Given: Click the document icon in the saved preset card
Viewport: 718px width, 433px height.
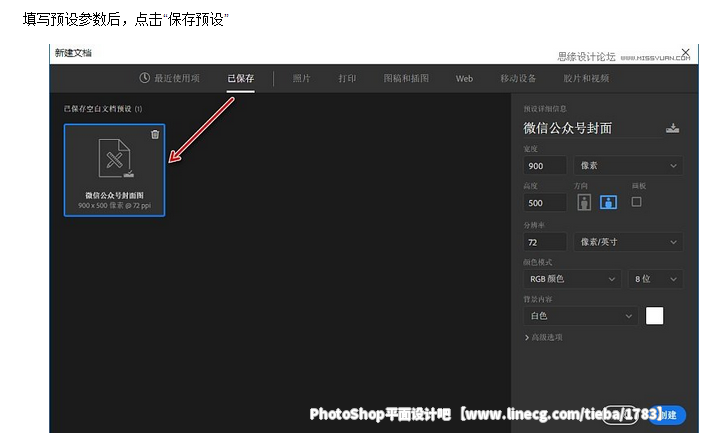Looking at the screenshot, I should [115, 158].
